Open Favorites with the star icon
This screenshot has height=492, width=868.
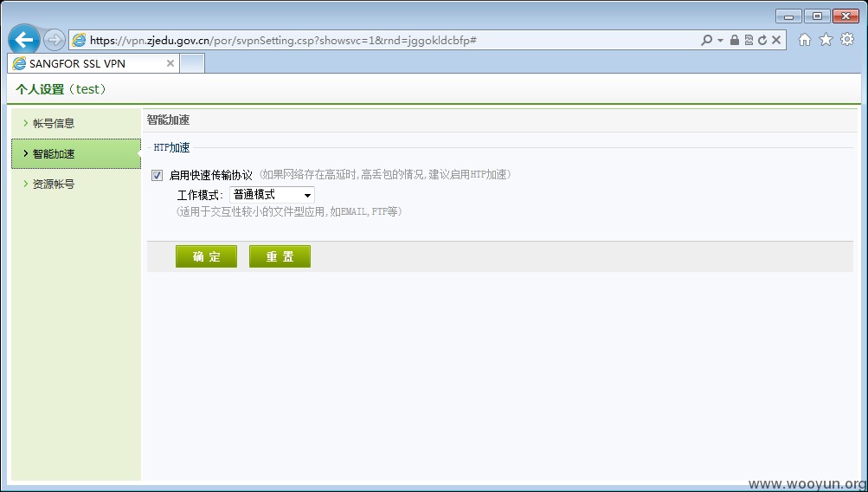coord(826,39)
